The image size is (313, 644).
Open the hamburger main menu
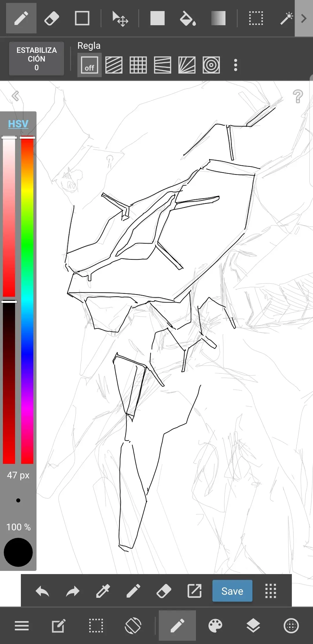click(22, 626)
